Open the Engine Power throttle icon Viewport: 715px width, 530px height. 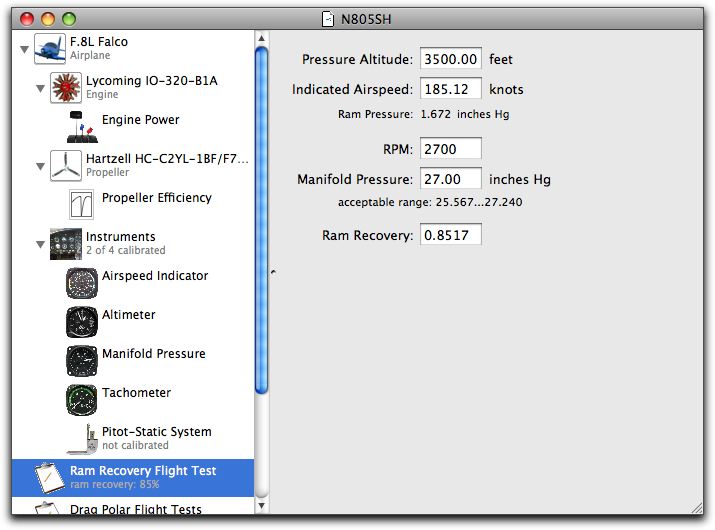coord(82,126)
